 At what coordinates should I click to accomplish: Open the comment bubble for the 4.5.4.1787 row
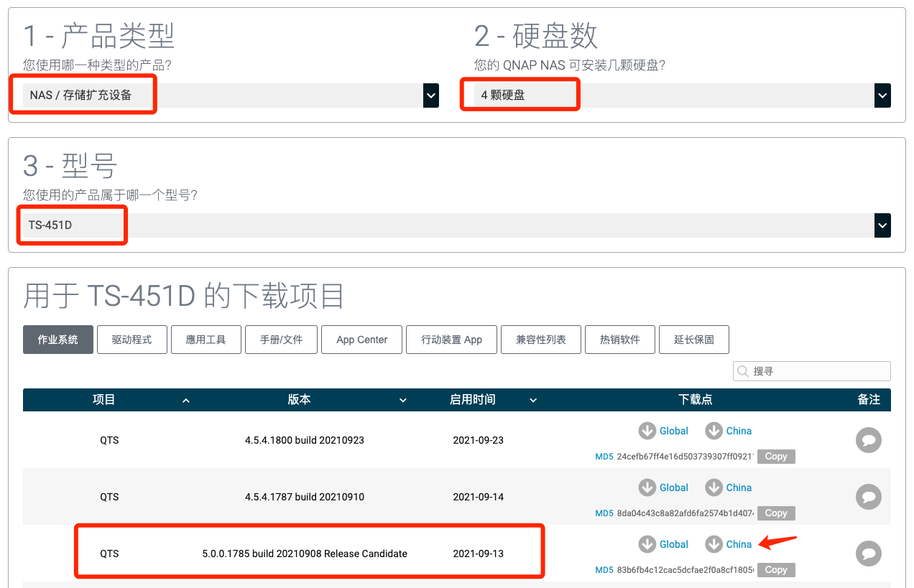[868, 497]
